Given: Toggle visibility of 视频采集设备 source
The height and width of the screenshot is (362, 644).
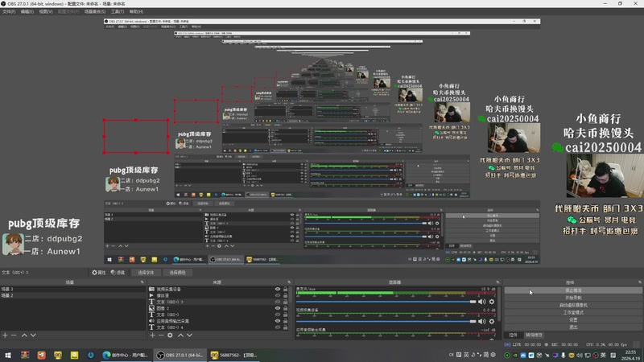Looking at the screenshot, I should (x=278, y=289).
